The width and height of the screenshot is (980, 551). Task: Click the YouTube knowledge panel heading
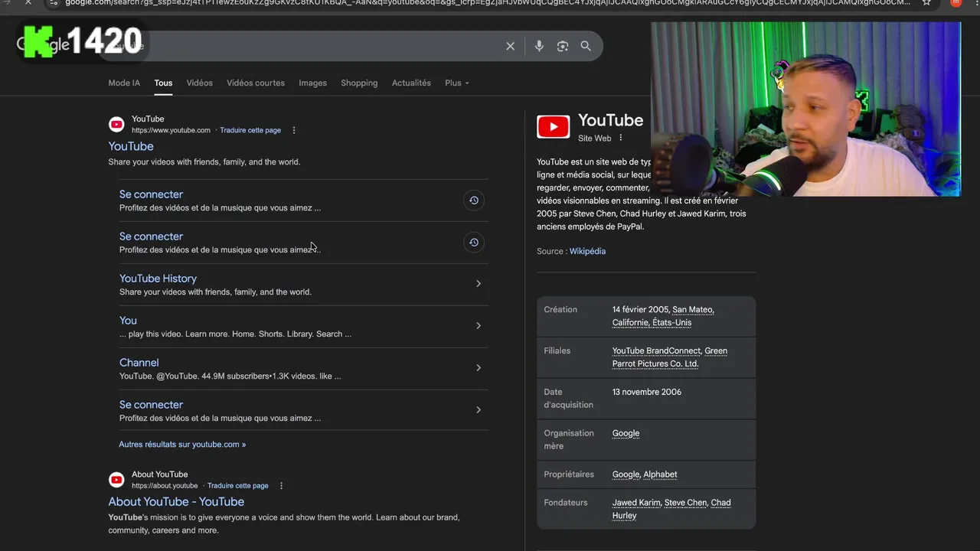coord(610,120)
